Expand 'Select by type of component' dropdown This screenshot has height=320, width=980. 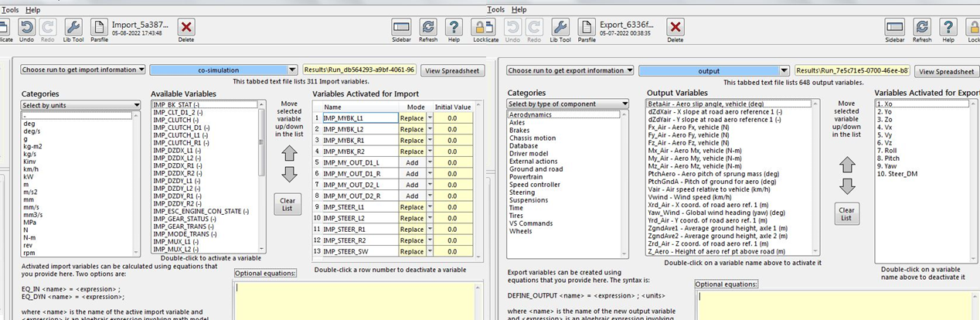point(568,104)
